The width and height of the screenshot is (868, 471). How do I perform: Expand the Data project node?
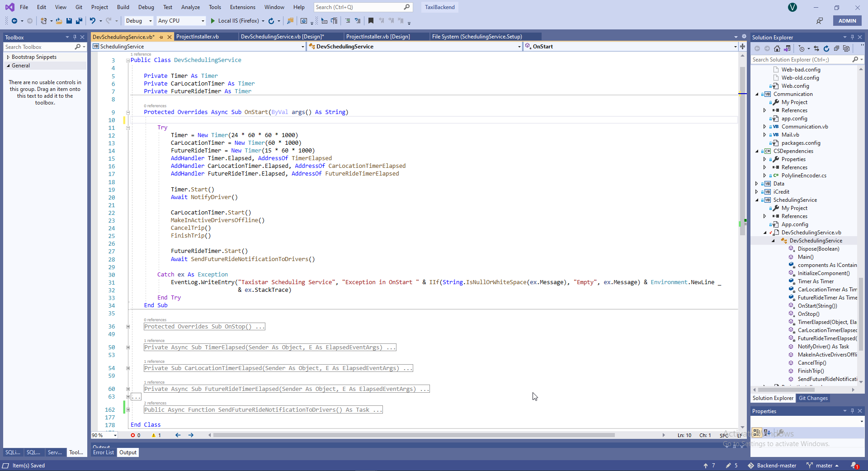pyautogui.click(x=757, y=184)
